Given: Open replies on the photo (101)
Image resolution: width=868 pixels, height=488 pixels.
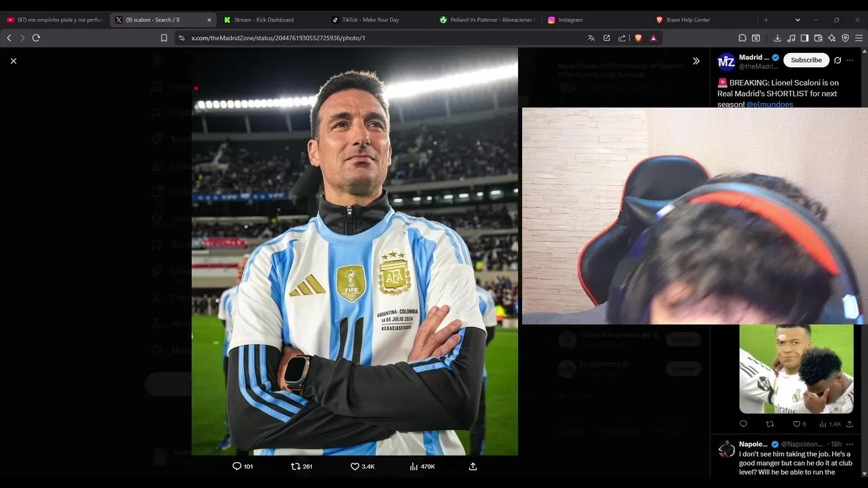Looking at the screenshot, I should point(243,466).
